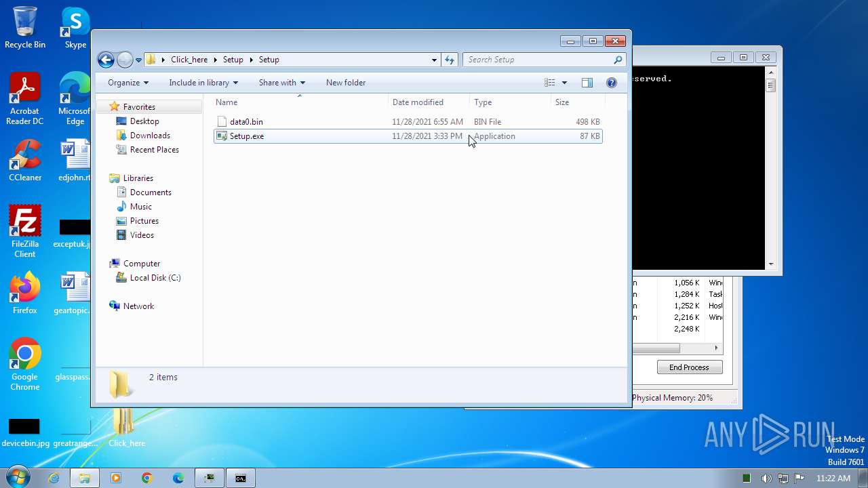The height and width of the screenshot is (488, 868).
Task: Select data0.bin file
Action: 408,122
